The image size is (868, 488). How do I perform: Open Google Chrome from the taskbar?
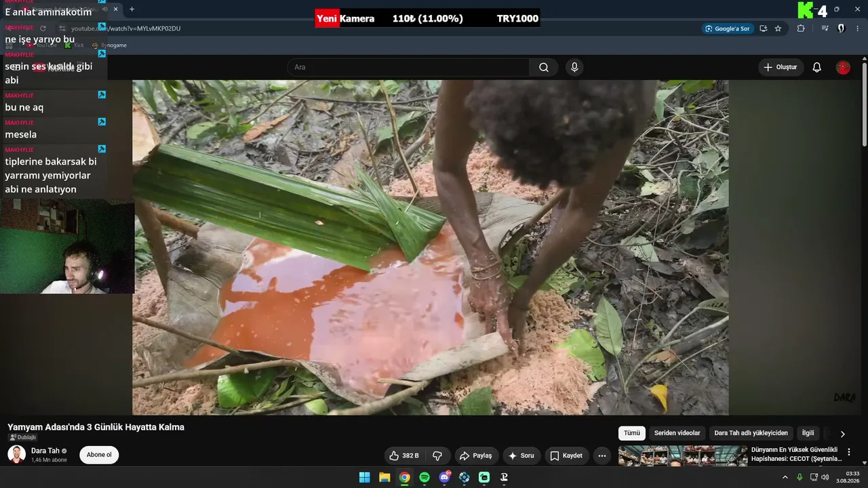404,477
